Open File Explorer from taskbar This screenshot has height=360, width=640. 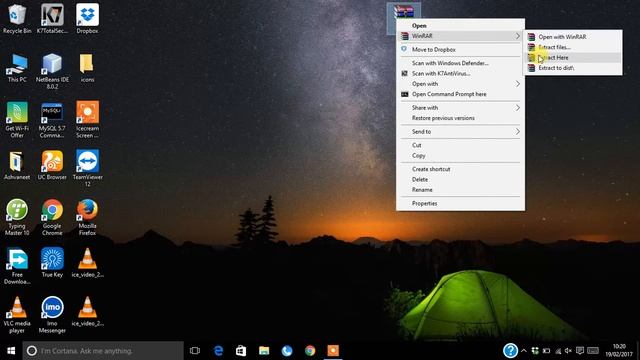[264, 351]
